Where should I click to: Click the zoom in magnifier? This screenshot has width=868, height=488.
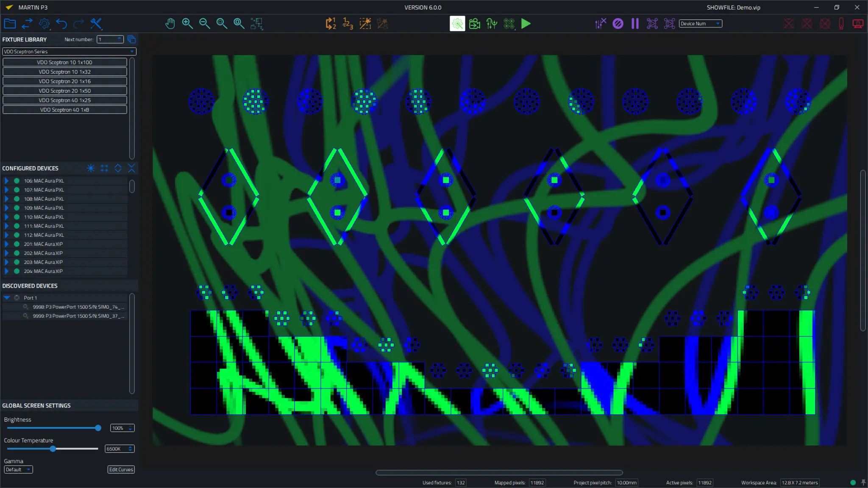pyautogui.click(x=187, y=24)
